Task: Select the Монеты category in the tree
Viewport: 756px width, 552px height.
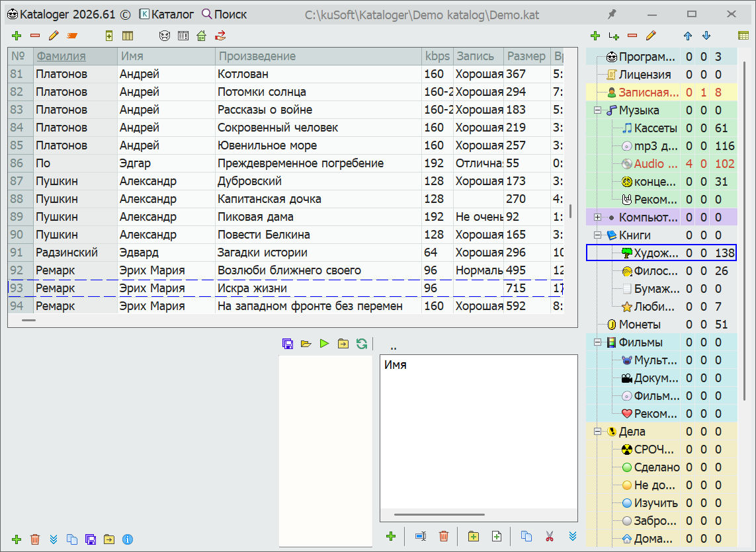Action: tap(639, 325)
